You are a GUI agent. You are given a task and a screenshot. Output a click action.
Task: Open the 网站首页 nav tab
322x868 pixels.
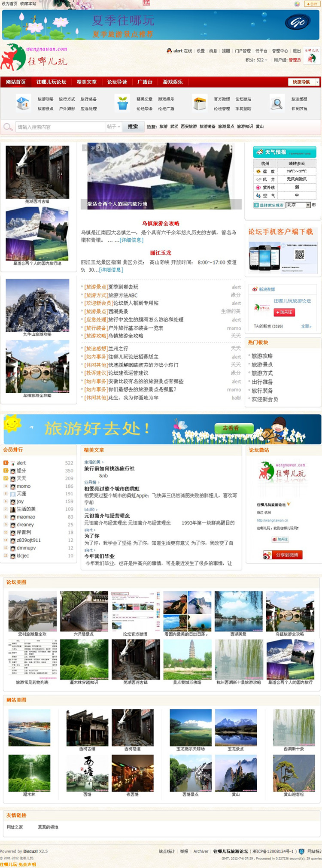pos(16,82)
